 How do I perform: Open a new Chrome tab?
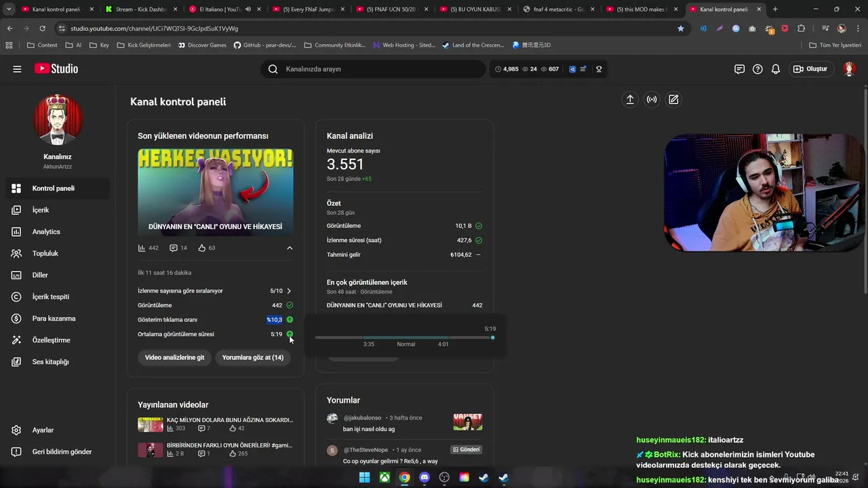[775, 9]
